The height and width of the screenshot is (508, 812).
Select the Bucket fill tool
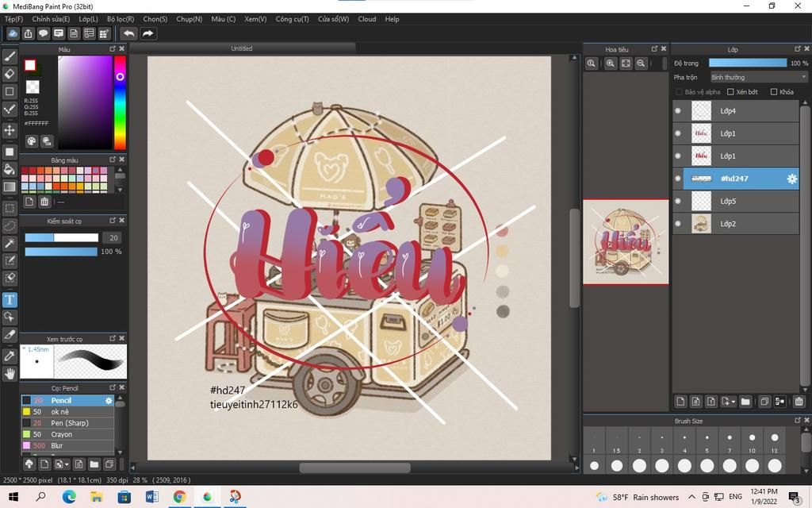(10, 169)
